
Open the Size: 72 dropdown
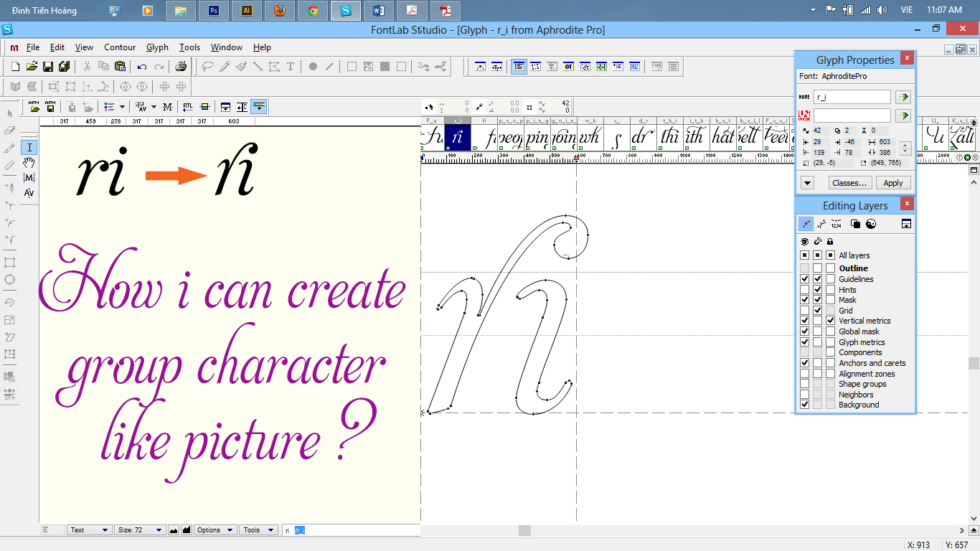[x=140, y=530]
